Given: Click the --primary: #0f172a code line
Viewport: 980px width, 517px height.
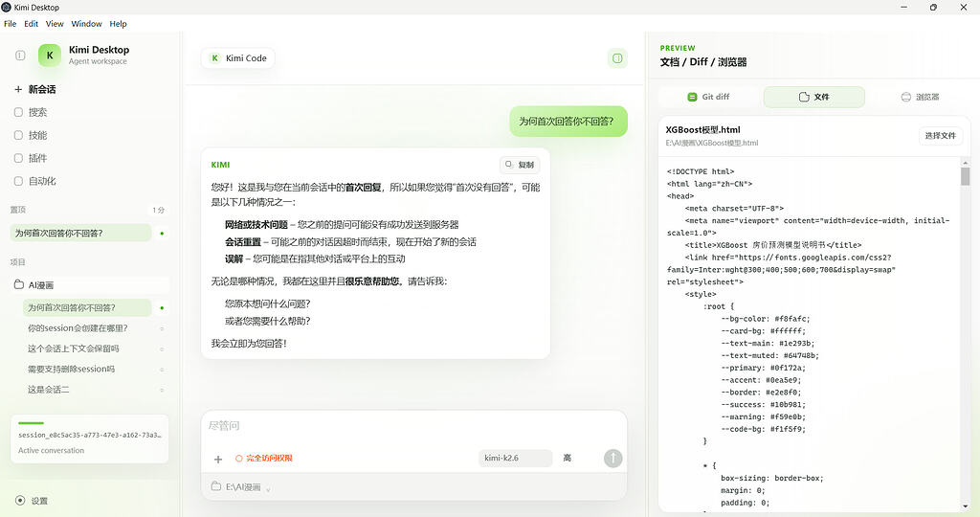Looking at the screenshot, I should pos(763,368).
